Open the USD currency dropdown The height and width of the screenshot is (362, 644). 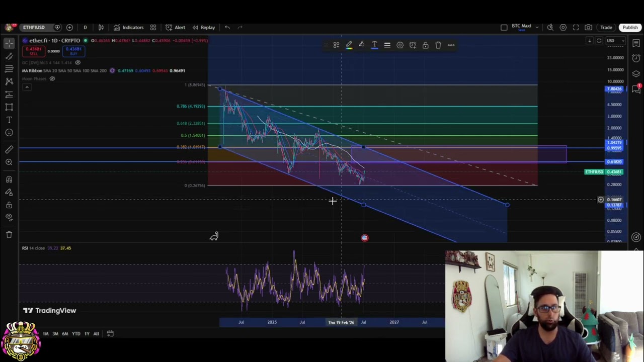click(615, 41)
